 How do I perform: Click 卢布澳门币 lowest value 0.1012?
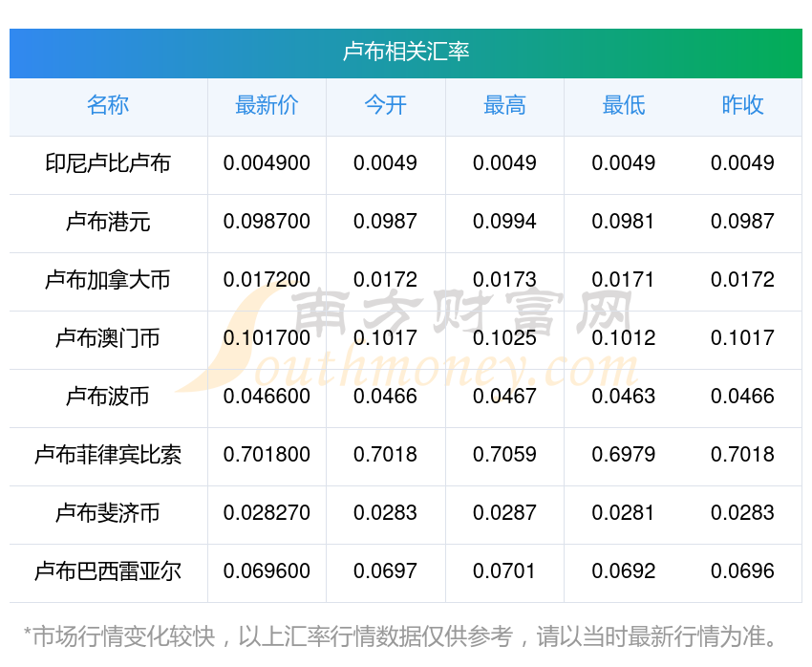[x=624, y=338]
